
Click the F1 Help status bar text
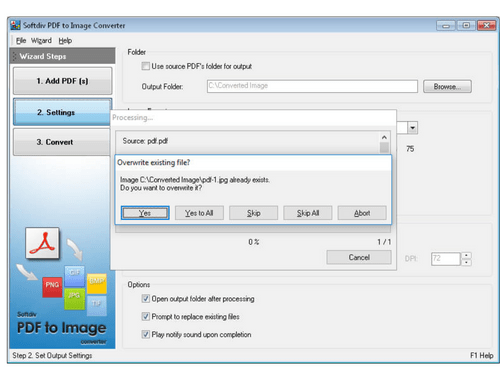pos(481,356)
